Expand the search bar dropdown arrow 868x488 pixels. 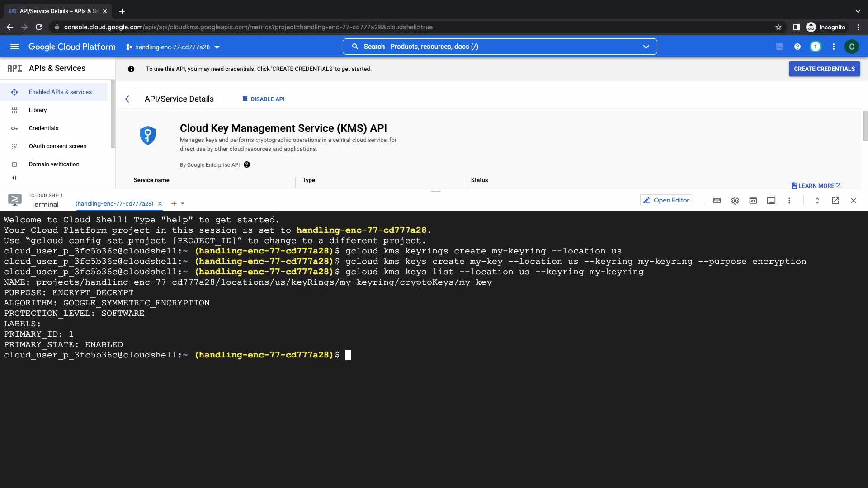pyautogui.click(x=646, y=47)
